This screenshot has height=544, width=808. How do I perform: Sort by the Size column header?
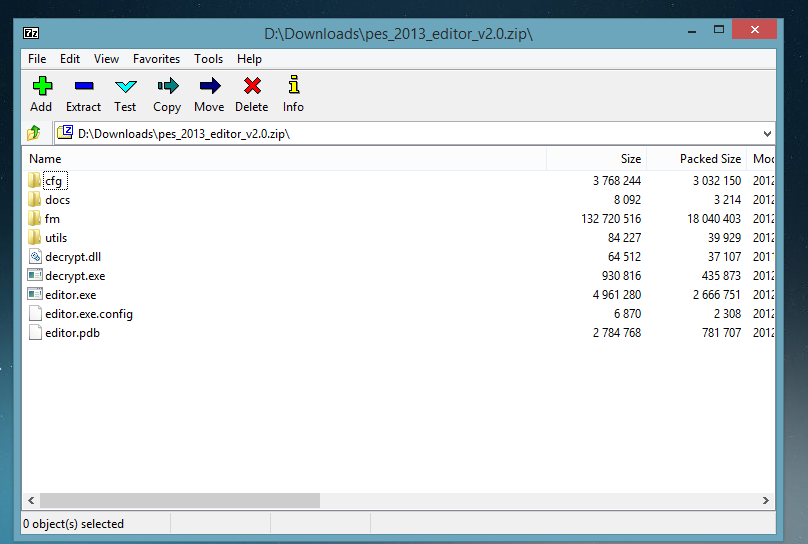pos(596,159)
